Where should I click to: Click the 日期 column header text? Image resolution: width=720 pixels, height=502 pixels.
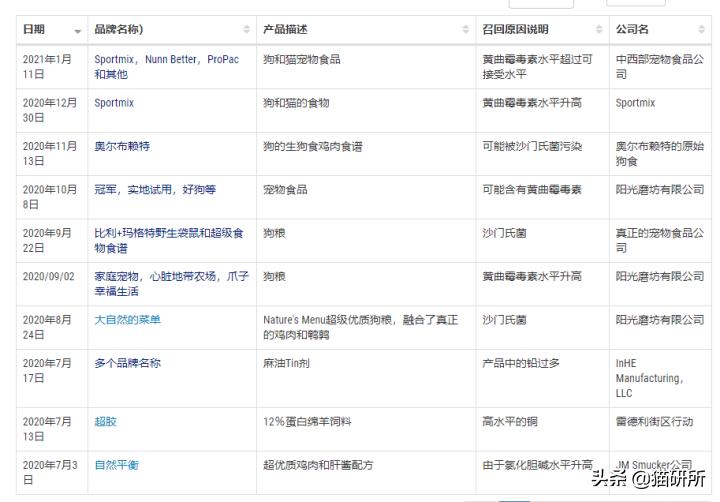pyautogui.click(x=34, y=29)
